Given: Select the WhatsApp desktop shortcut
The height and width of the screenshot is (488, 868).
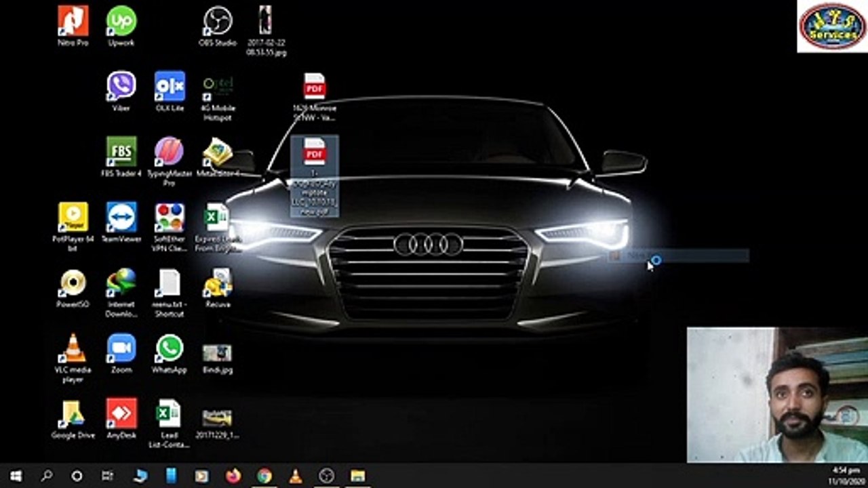Looking at the screenshot, I should (170, 354).
